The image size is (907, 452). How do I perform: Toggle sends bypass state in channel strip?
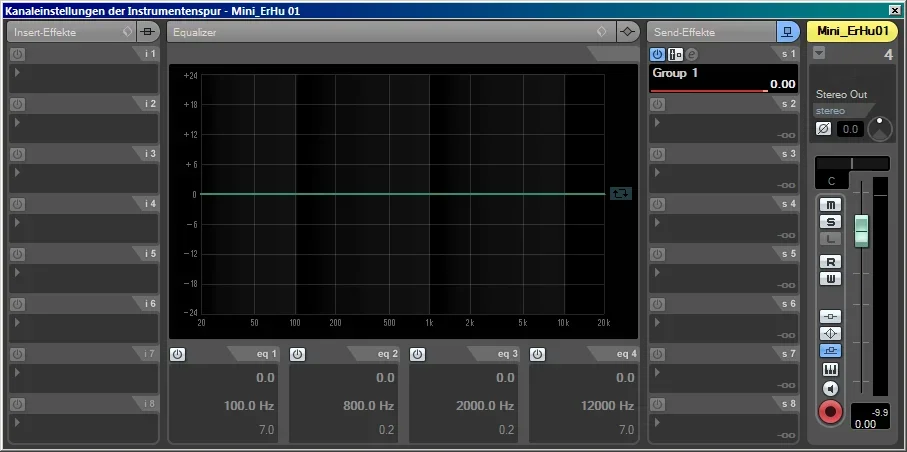[831, 350]
